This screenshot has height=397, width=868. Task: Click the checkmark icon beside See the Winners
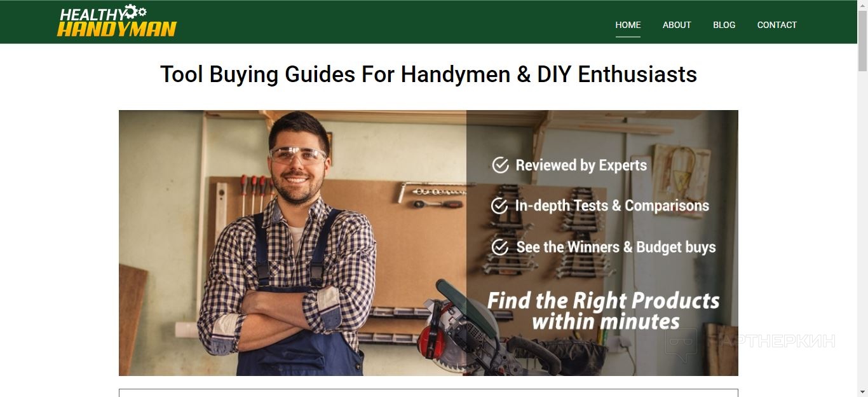[x=501, y=247]
